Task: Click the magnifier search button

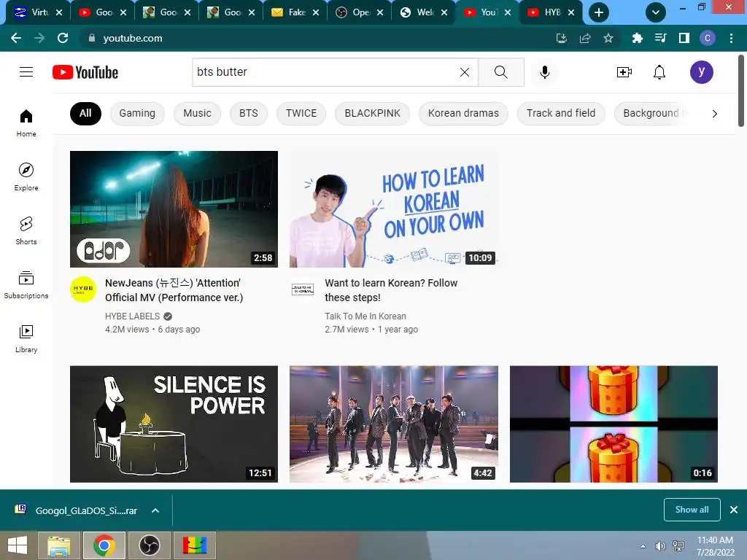Action: point(500,72)
